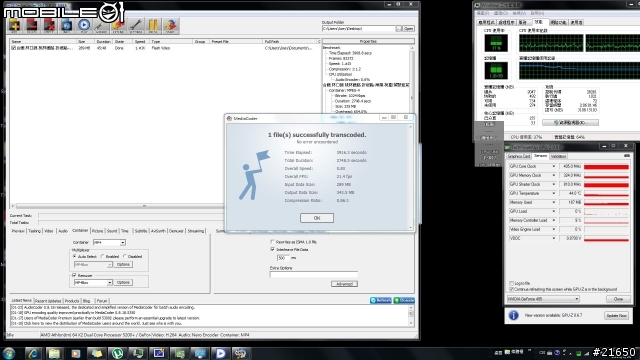Click Options beside the Remuxer dropdown
Image resolution: width=640 pixels, height=360 pixels.
[123, 282]
